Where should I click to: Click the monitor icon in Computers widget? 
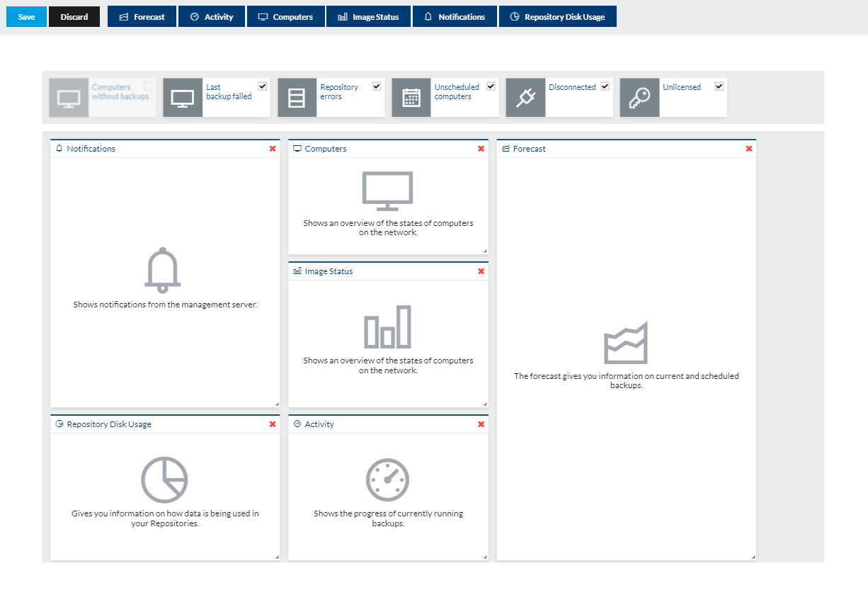[x=387, y=191]
